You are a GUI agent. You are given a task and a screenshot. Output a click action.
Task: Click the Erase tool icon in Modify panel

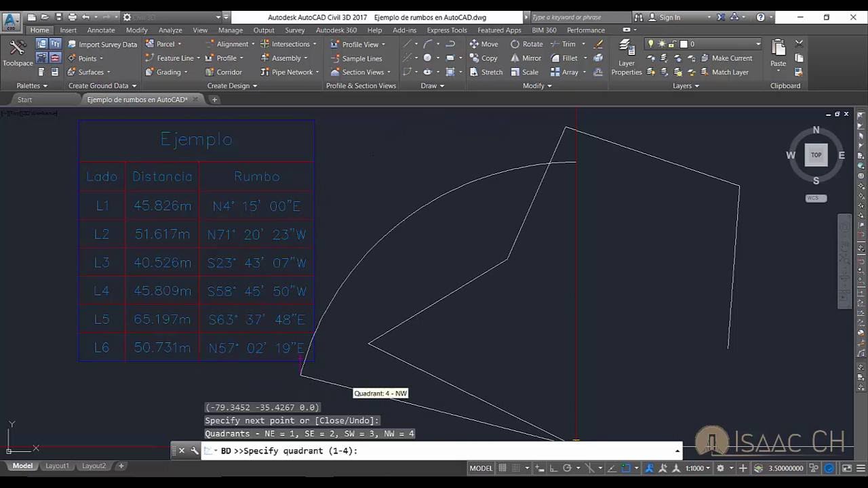598,44
